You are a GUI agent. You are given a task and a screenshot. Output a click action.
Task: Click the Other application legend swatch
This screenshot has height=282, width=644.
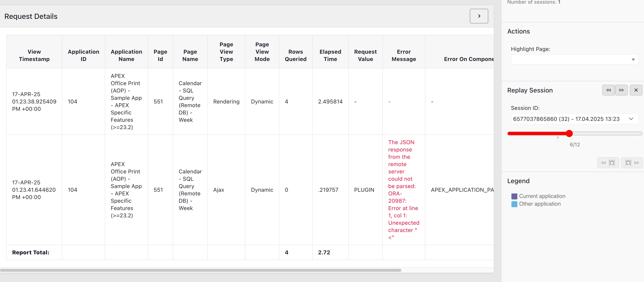tap(514, 204)
